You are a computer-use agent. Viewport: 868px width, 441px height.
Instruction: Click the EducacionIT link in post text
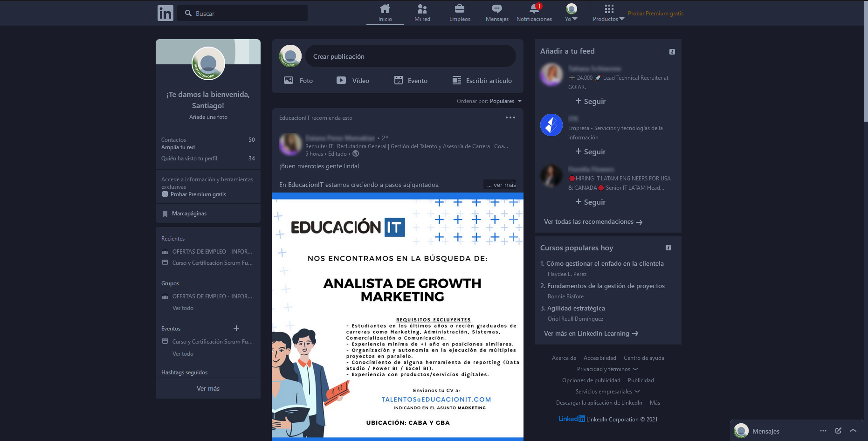pyautogui.click(x=305, y=185)
